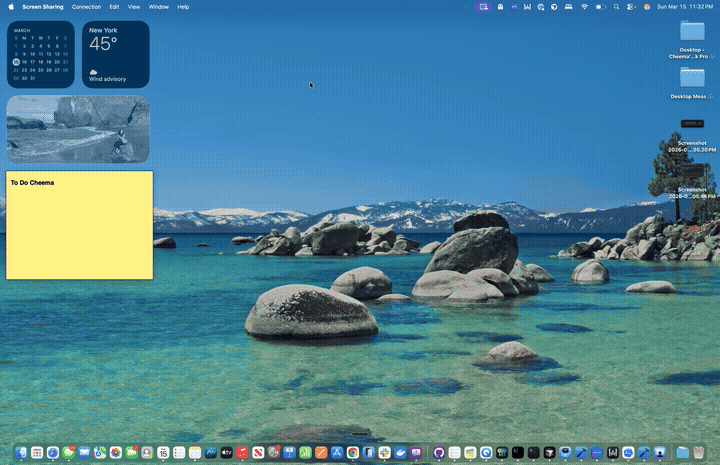Open the Screen Sharing application menu

click(x=43, y=7)
